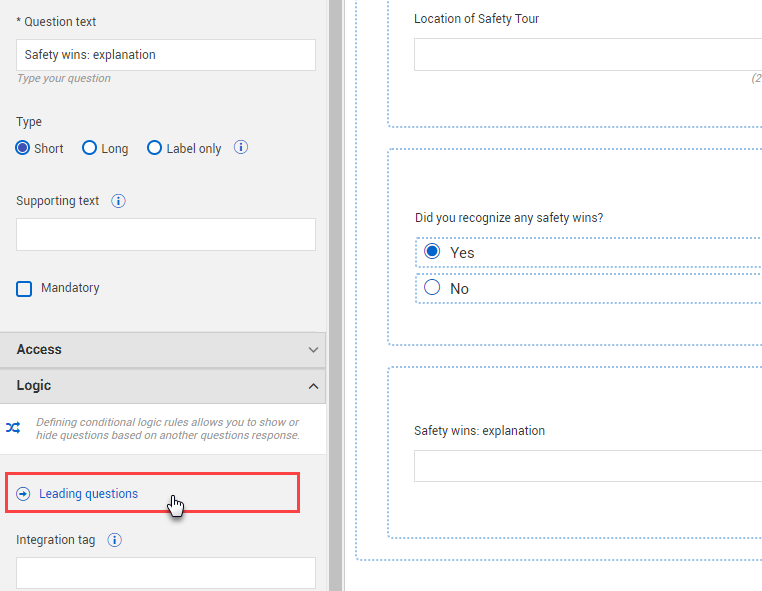This screenshot has width=762, height=591.
Task: Click the Question text input field
Action: coord(166,55)
